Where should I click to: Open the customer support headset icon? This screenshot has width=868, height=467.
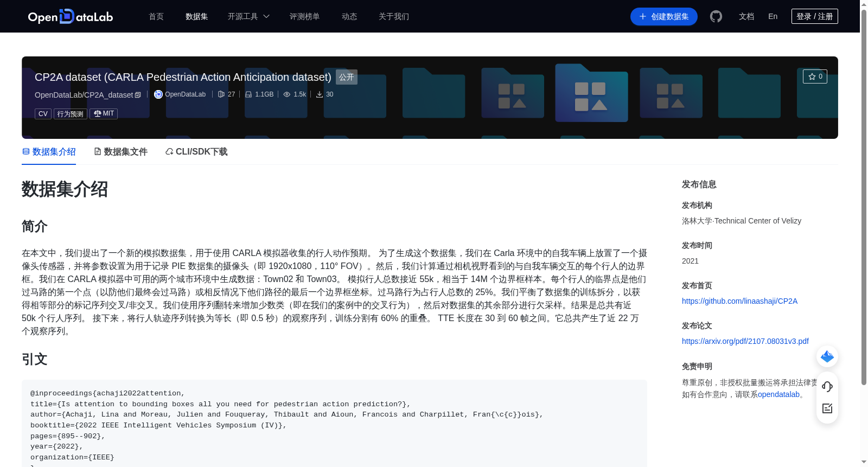coord(827,387)
